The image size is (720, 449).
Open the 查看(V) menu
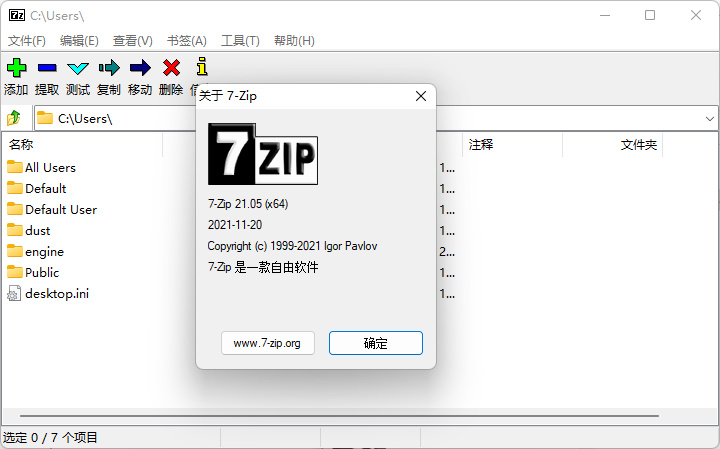(x=133, y=41)
